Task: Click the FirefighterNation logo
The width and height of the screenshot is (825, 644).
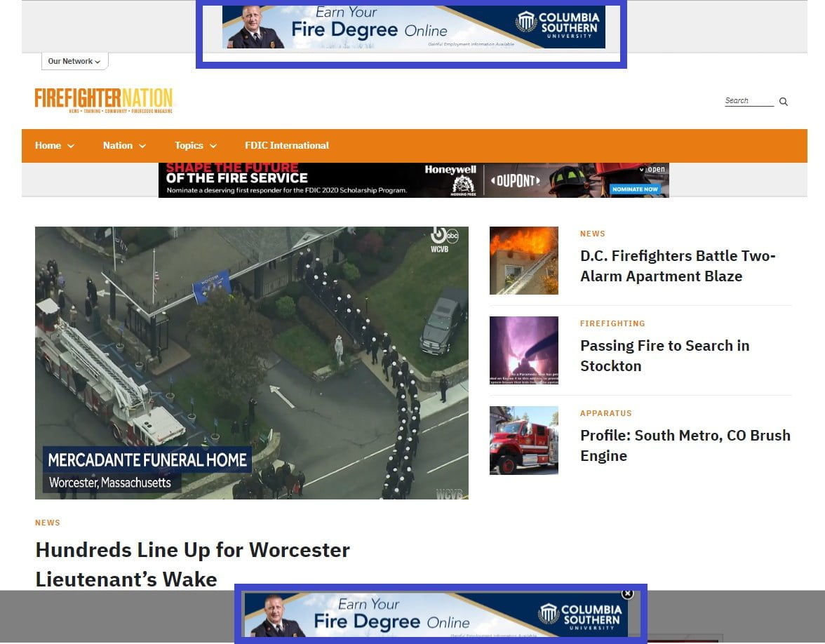Action: [x=104, y=100]
